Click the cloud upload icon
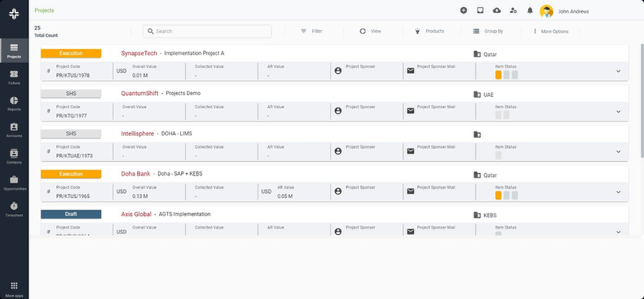This screenshot has width=644, height=299. click(x=497, y=10)
